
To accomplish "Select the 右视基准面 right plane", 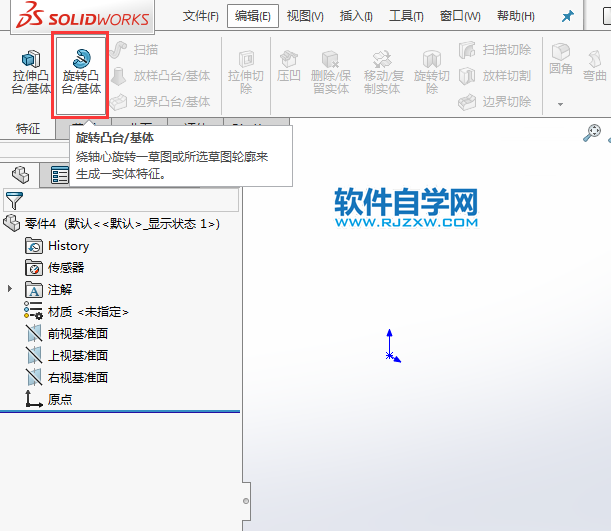I will click(66, 377).
